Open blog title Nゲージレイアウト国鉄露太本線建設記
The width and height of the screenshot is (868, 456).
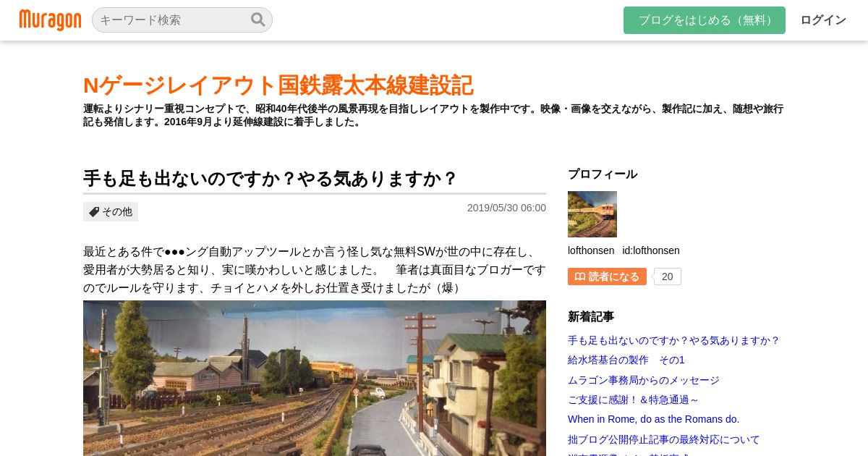pos(278,85)
